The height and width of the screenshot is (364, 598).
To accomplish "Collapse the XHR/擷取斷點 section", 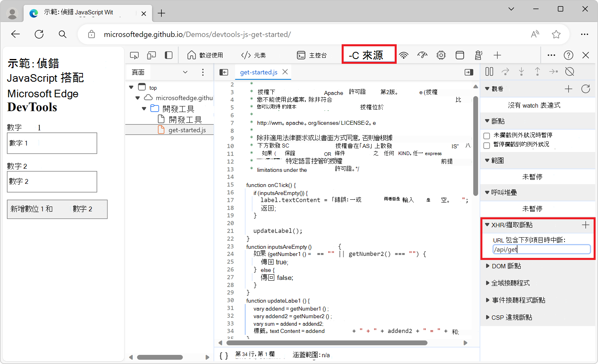I will [x=488, y=225].
